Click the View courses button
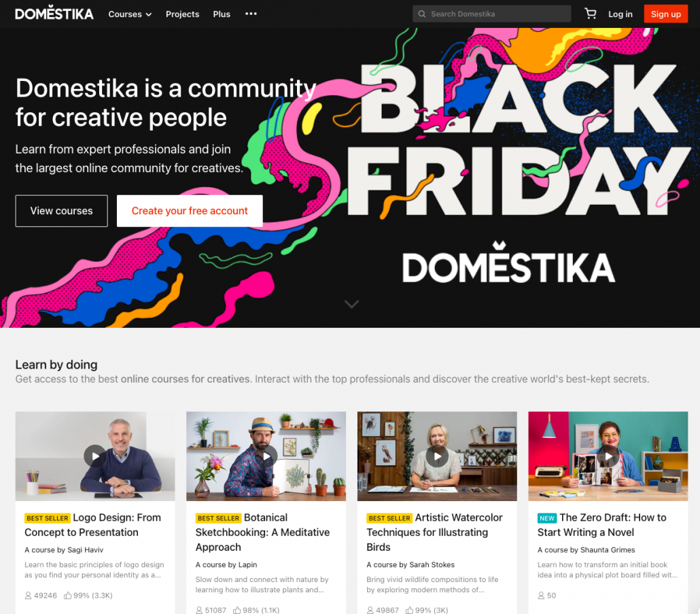The image size is (700, 614). coord(62,211)
